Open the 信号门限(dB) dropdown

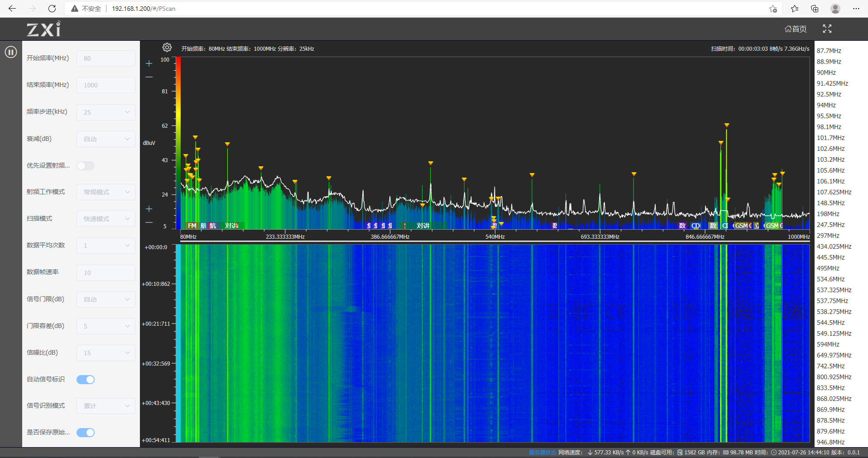pos(106,299)
